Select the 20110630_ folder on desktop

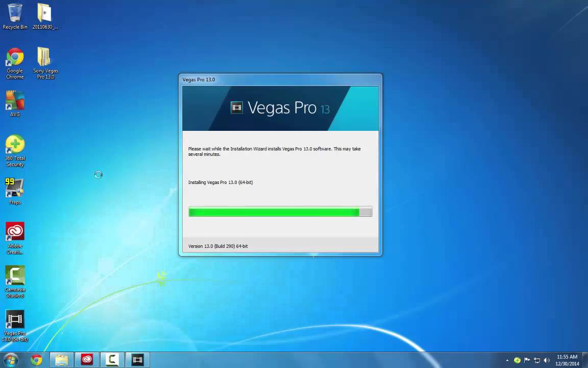pos(44,16)
